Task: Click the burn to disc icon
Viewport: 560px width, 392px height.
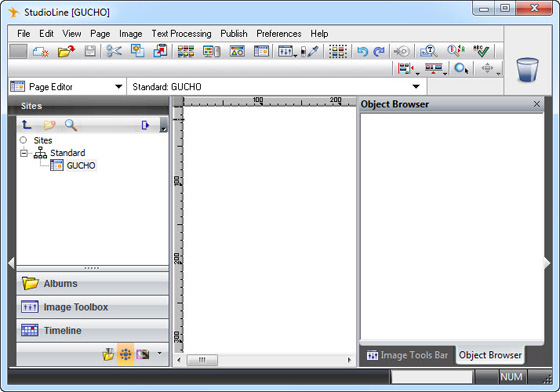Action: pyautogui.click(x=401, y=52)
